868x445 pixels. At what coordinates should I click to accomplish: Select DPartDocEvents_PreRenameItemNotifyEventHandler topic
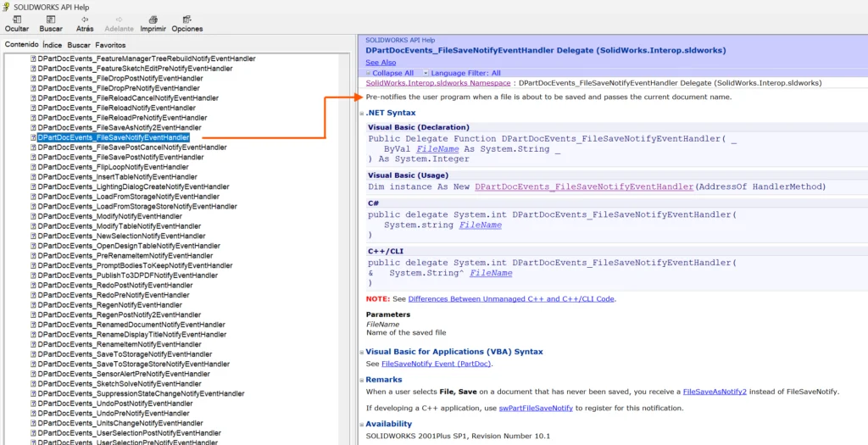[125, 256]
